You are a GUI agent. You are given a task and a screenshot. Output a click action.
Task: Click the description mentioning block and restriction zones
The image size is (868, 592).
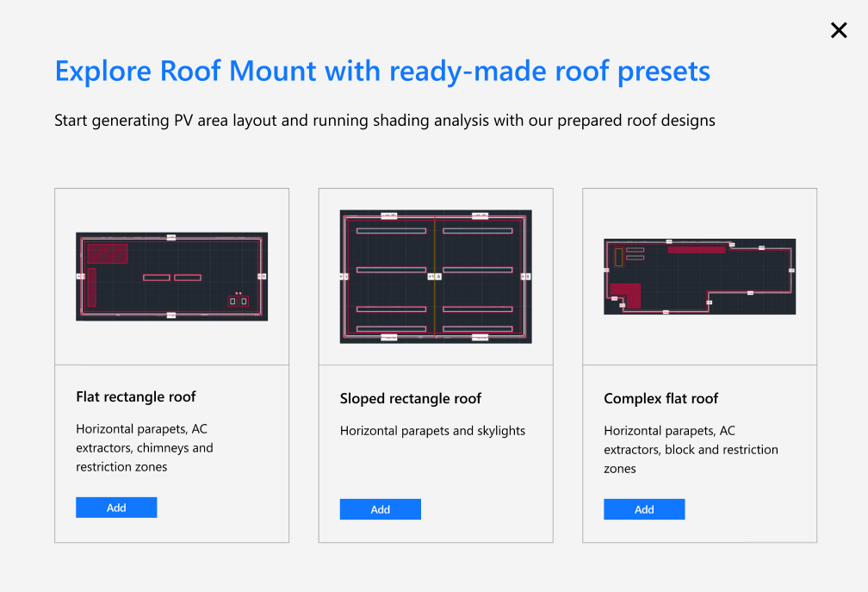[x=691, y=449]
